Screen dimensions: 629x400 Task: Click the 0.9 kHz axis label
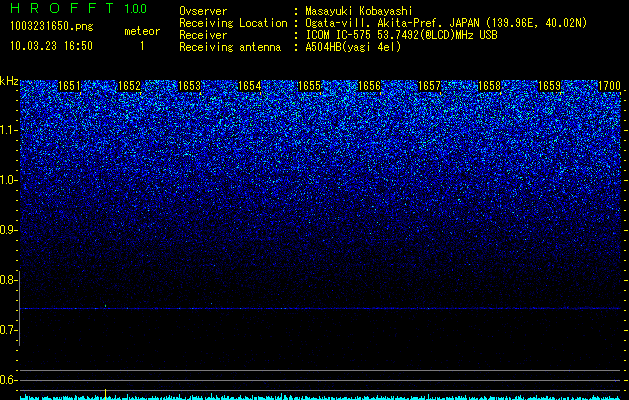tap(8, 230)
